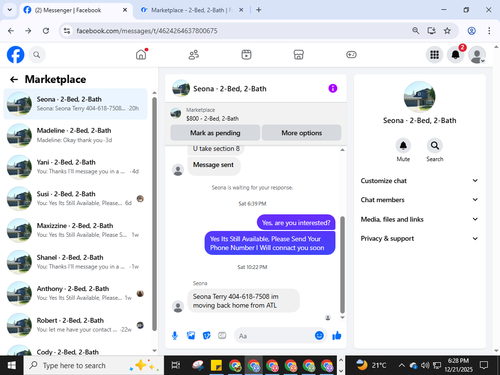Mute this conversation with the bell button
The width and height of the screenshot is (500, 375).
(x=403, y=146)
